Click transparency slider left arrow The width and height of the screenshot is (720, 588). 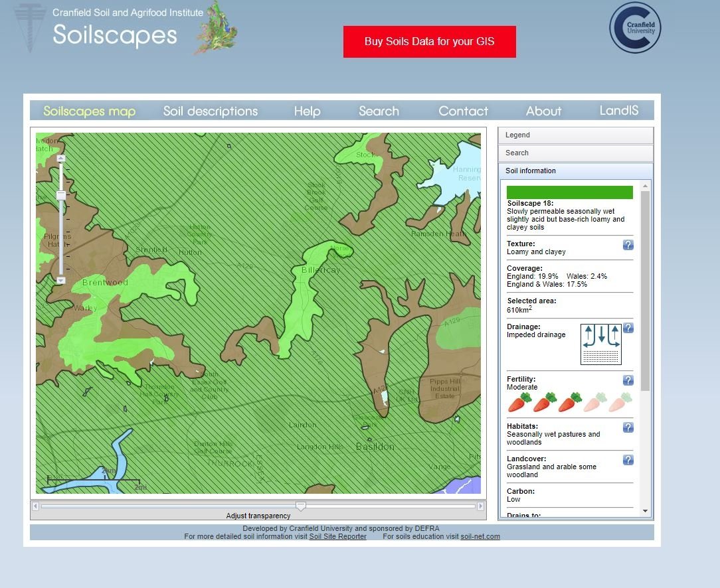click(x=35, y=506)
